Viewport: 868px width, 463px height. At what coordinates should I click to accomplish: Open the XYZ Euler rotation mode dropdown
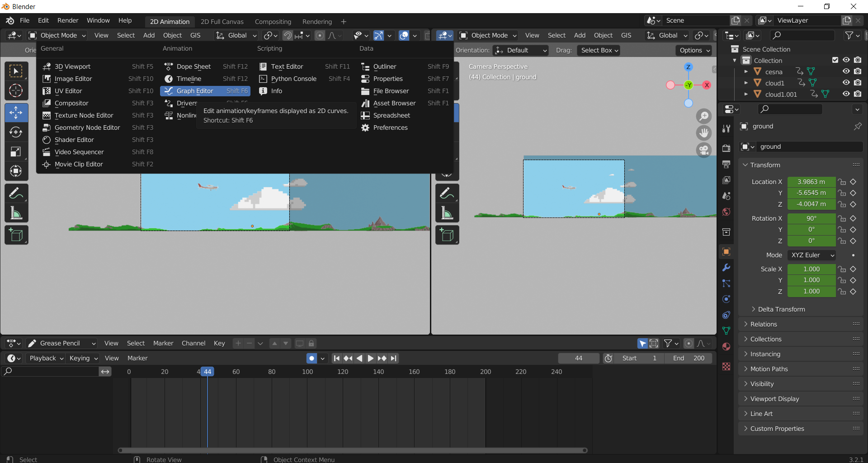click(811, 255)
